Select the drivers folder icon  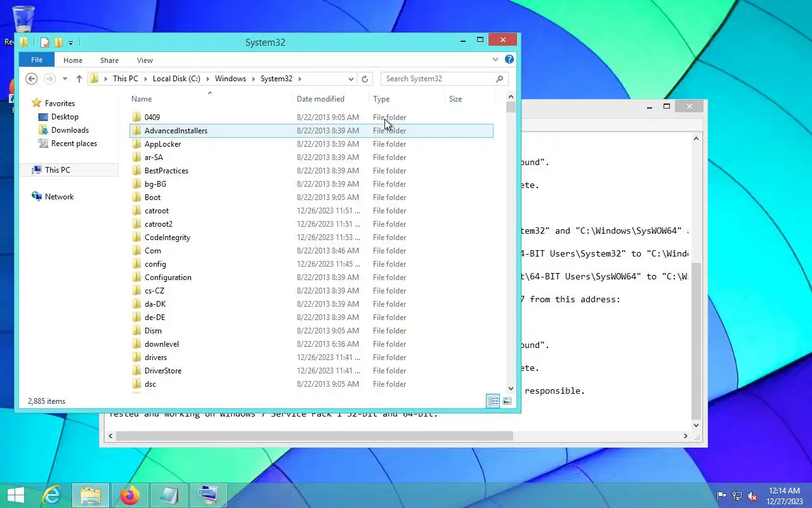pos(136,358)
